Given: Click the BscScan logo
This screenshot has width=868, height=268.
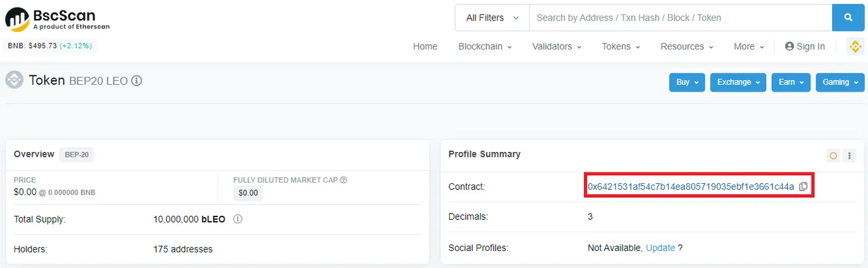Looking at the screenshot, I should pos(57,19).
